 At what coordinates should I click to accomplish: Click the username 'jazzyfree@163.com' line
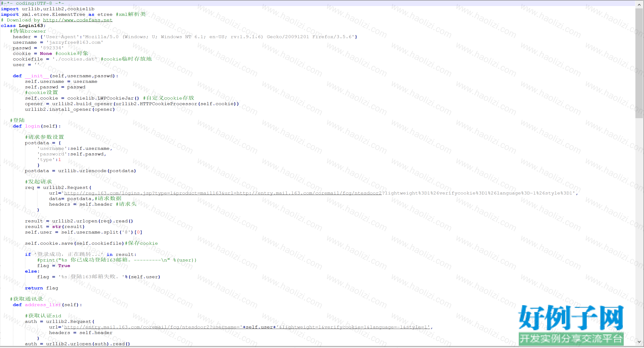(x=58, y=42)
